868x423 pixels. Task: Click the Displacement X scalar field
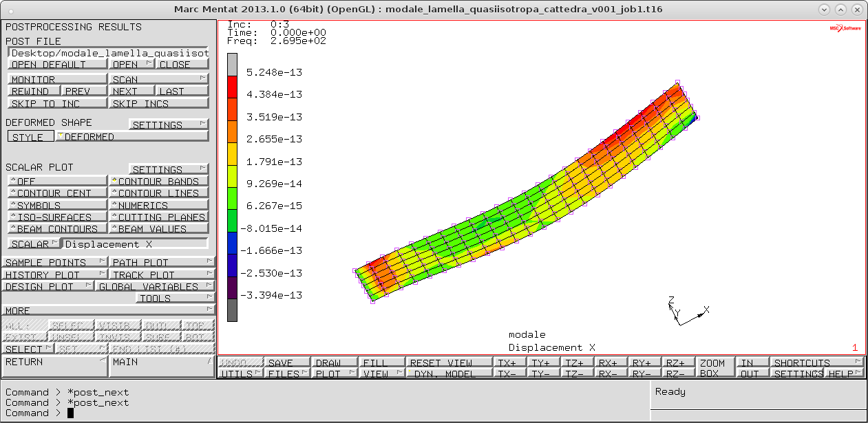tap(135, 243)
